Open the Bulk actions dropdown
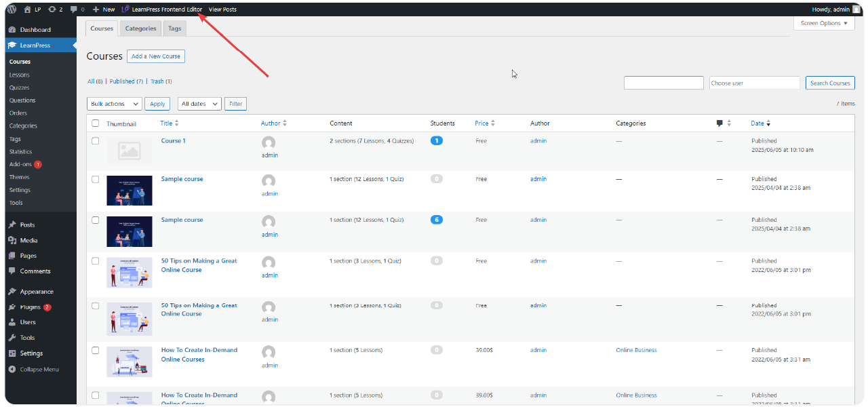 tap(114, 104)
